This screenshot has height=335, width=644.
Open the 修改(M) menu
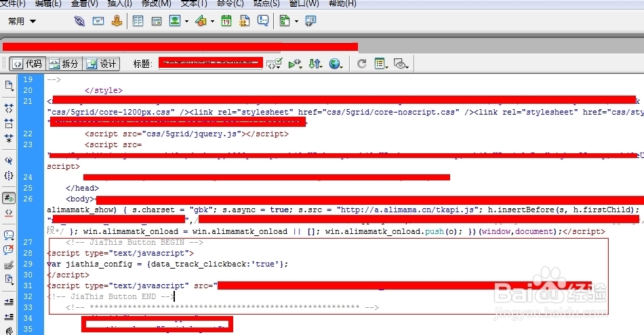coord(157,3)
